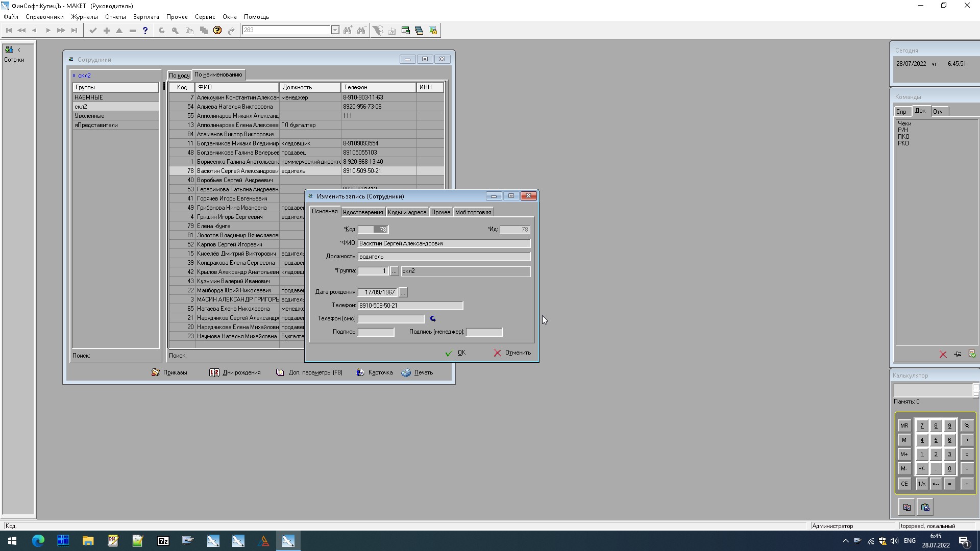980x551 pixels.
Task: Open the date picker next to Дата рождения
Action: 403,292
